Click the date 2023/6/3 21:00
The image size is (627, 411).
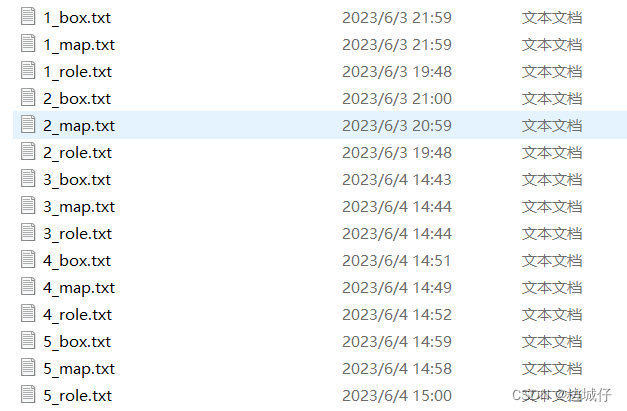397,99
